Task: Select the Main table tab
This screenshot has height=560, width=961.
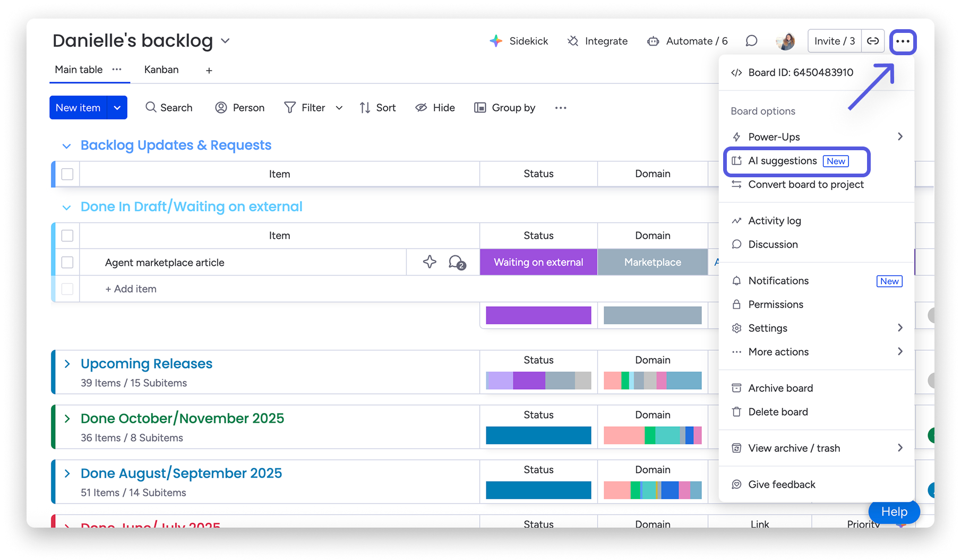Action: pos(79,70)
